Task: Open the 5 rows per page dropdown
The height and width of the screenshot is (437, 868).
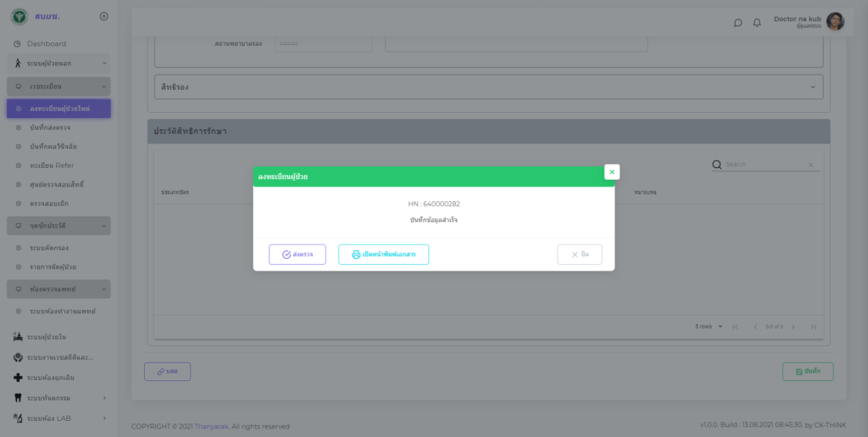Action: tap(709, 327)
